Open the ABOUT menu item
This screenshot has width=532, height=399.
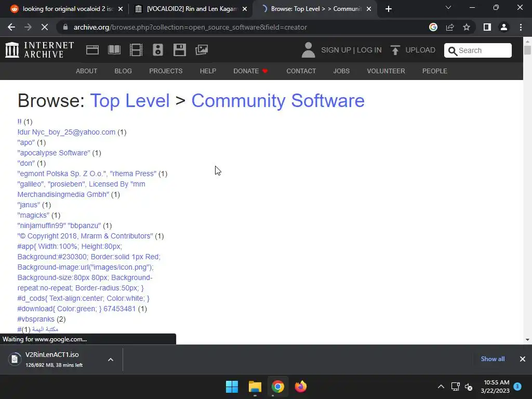(87, 71)
